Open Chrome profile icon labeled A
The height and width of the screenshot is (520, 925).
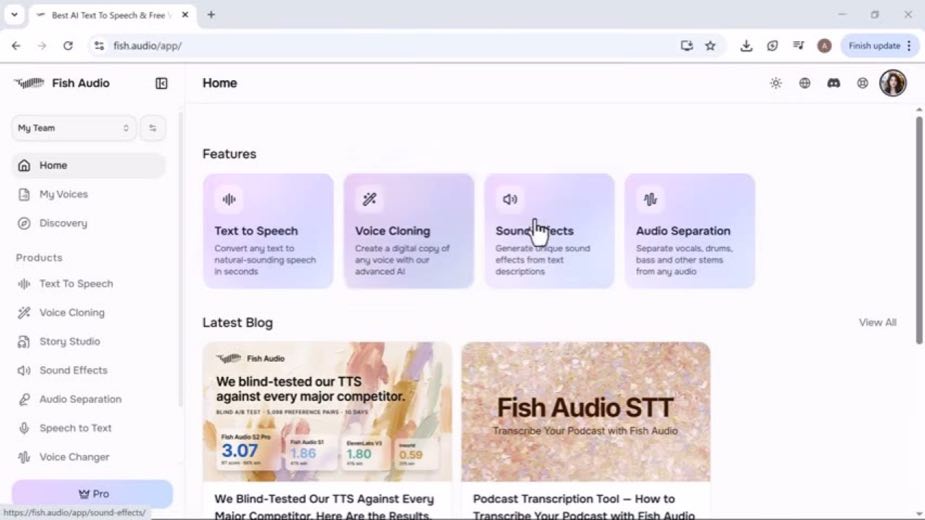click(824, 45)
